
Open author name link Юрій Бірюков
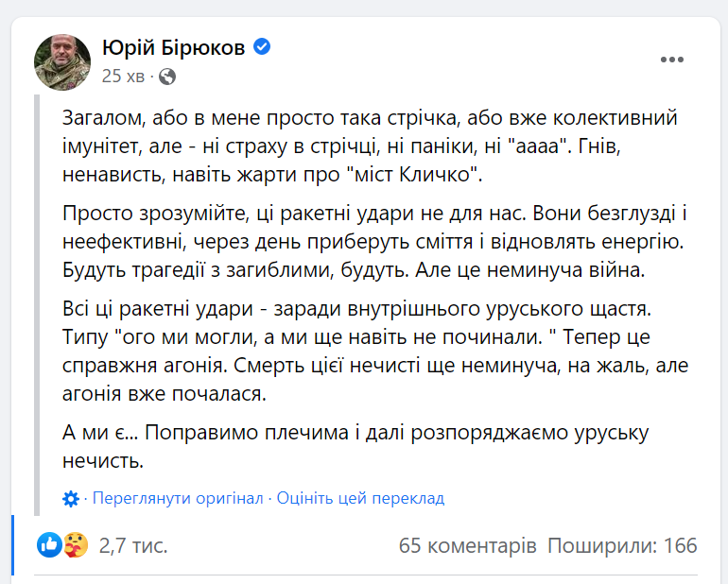(174, 47)
